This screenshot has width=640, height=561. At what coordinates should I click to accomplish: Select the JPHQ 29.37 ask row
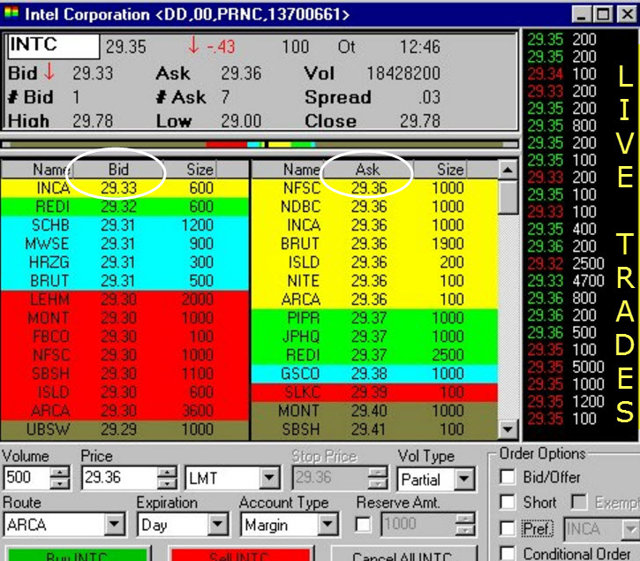pos(374,336)
